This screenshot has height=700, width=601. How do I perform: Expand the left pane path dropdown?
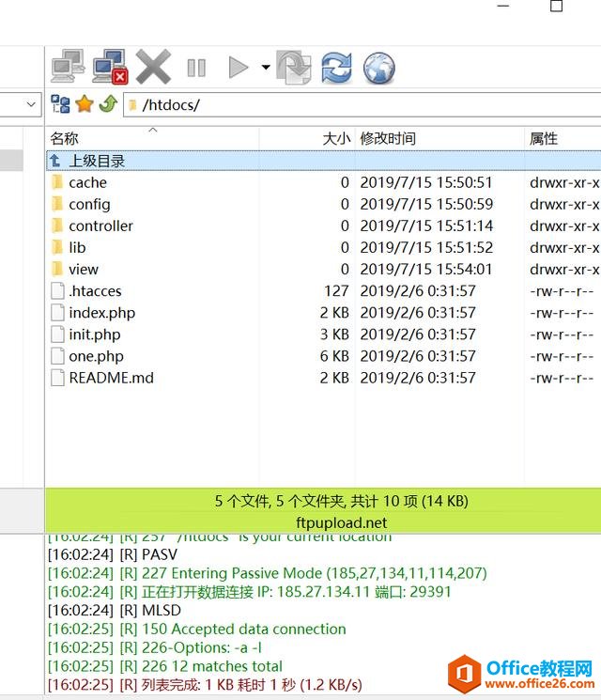[31, 104]
